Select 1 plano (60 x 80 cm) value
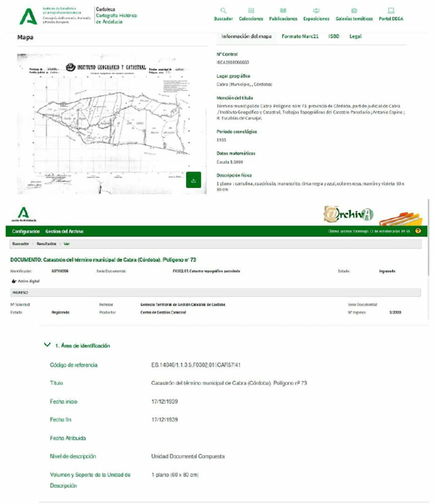 click(175, 475)
